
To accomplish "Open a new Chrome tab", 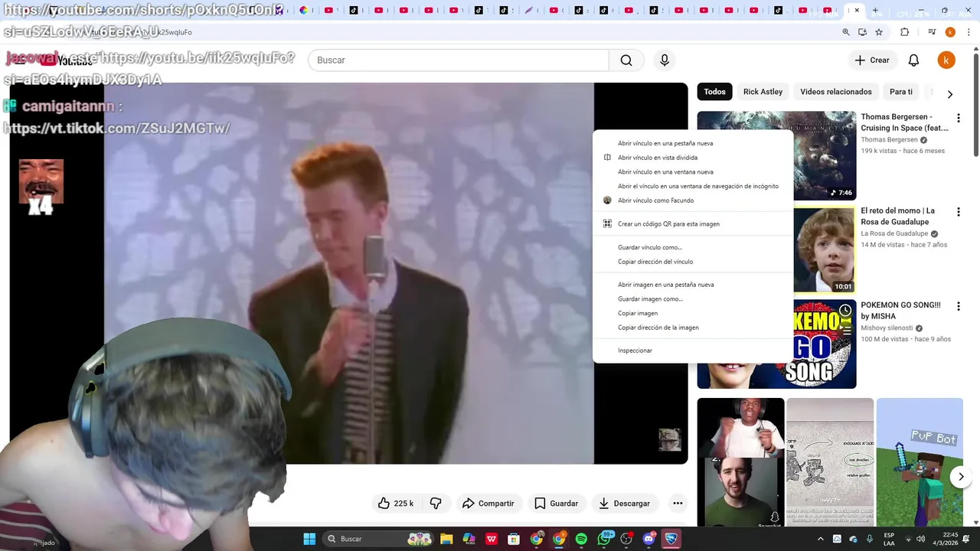I will pos(875,11).
